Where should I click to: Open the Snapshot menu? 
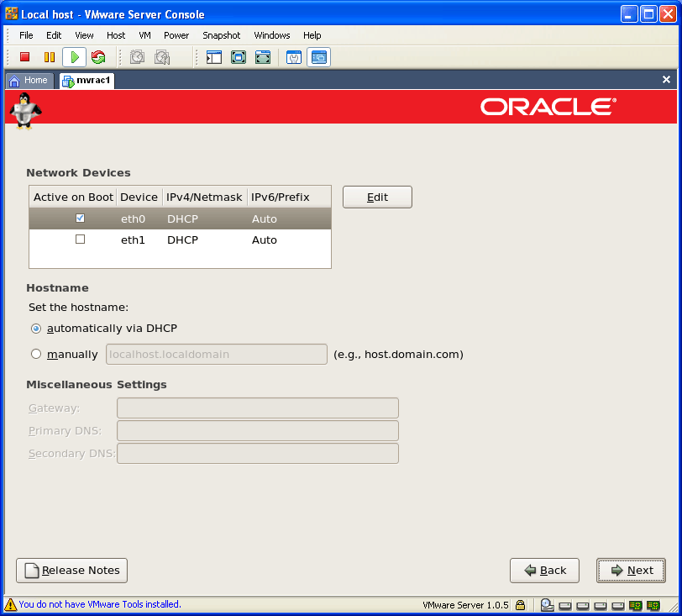click(x=221, y=35)
